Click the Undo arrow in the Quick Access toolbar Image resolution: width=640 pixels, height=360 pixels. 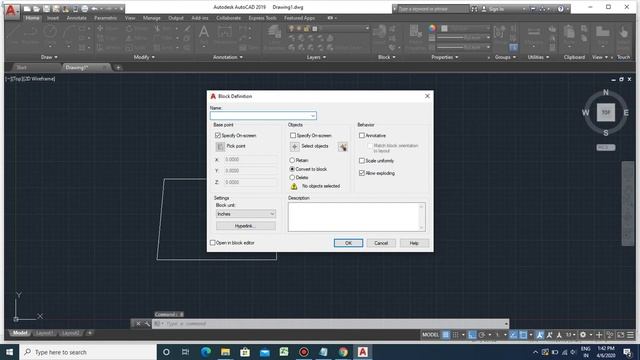pyautogui.click(x=95, y=9)
